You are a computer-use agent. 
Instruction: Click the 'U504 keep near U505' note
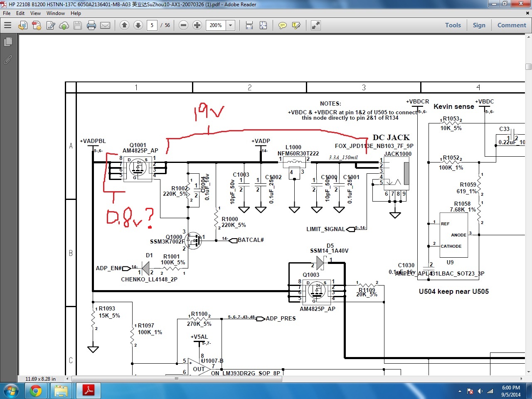454,291
